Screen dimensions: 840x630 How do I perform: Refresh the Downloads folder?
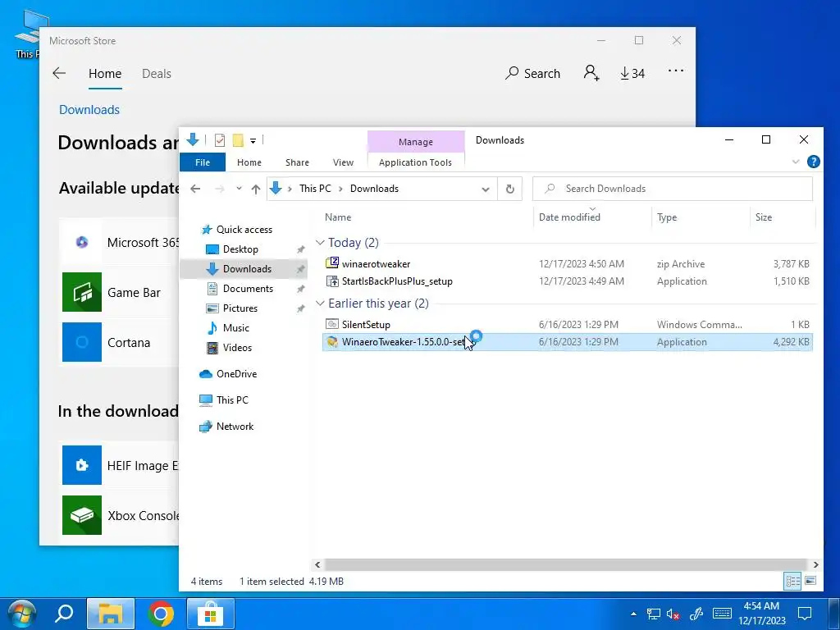pyautogui.click(x=510, y=189)
